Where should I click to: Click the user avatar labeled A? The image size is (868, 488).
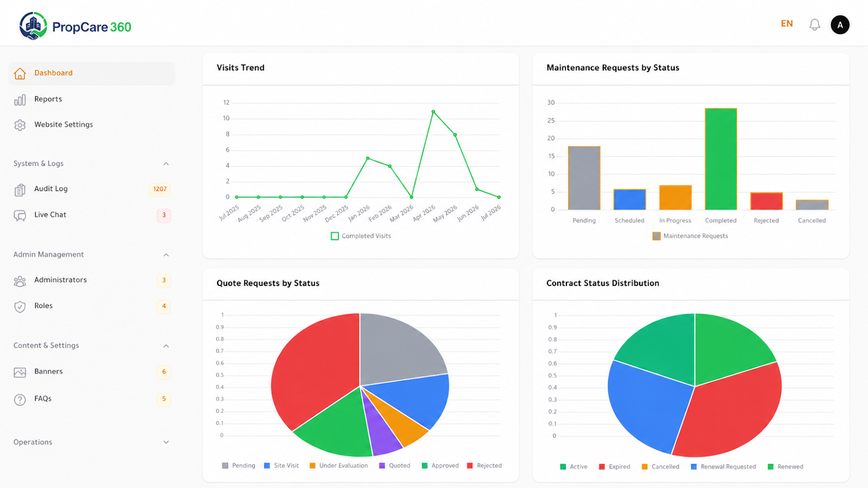click(840, 25)
